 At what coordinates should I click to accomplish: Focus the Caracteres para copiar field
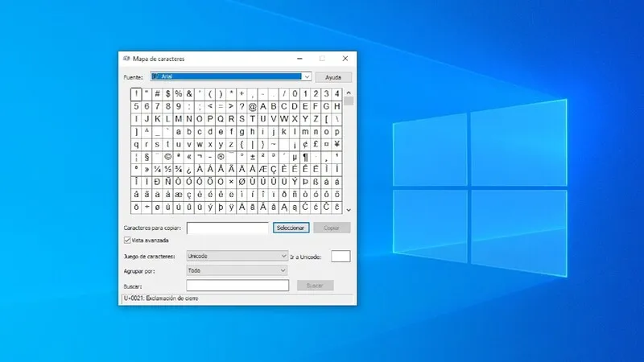click(x=228, y=228)
